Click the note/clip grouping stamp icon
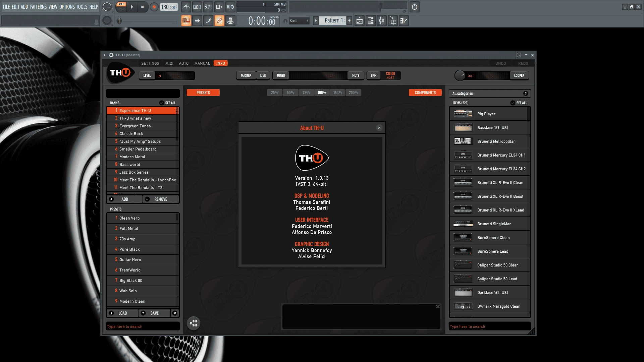Screen dimensions: 644x362 [x=230, y=21]
